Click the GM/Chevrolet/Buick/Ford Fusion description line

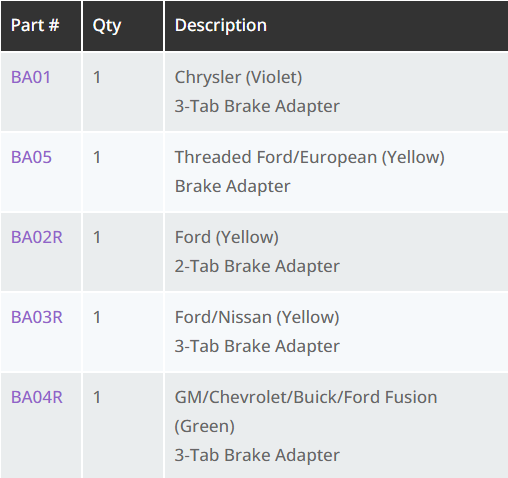pyautogui.click(x=306, y=397)
